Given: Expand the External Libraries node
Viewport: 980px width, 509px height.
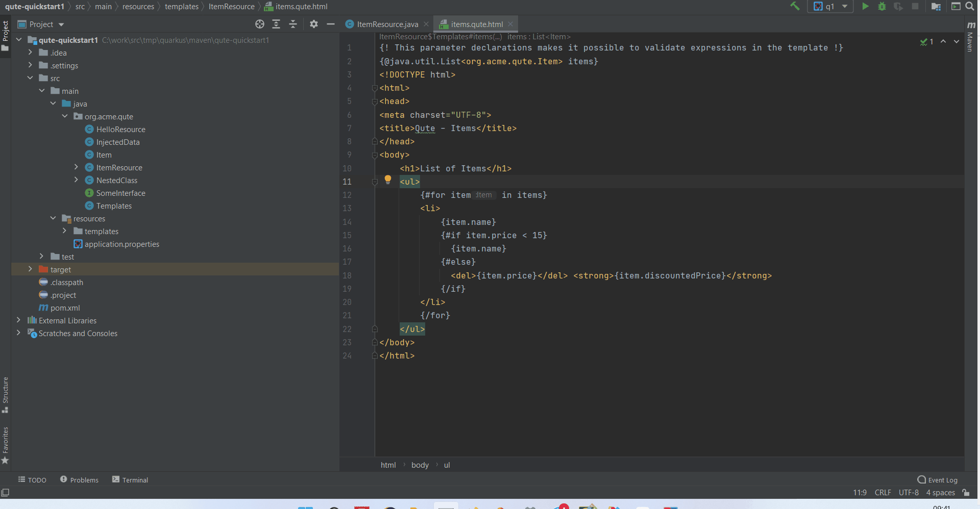Looking at the screenshot, I should (x=18, y=320).
